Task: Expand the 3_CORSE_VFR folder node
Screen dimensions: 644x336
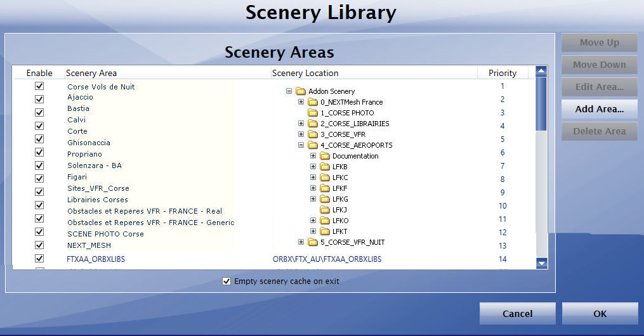Action: 301,134
